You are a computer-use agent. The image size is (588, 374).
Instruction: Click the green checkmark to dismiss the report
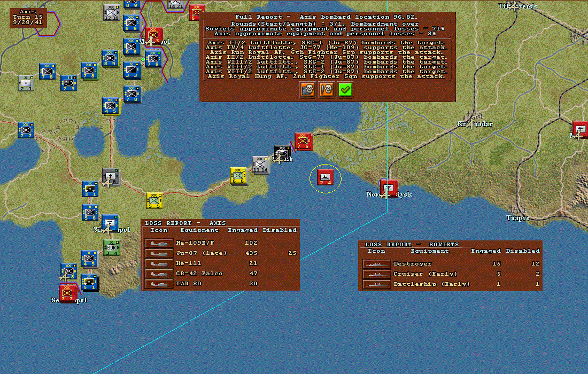(345, 90)
